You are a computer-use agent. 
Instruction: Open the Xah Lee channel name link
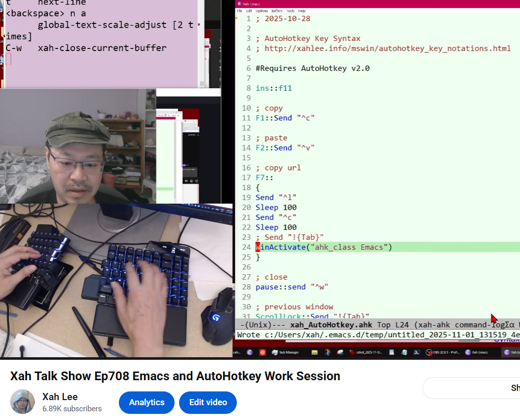[x=60, y=397]
